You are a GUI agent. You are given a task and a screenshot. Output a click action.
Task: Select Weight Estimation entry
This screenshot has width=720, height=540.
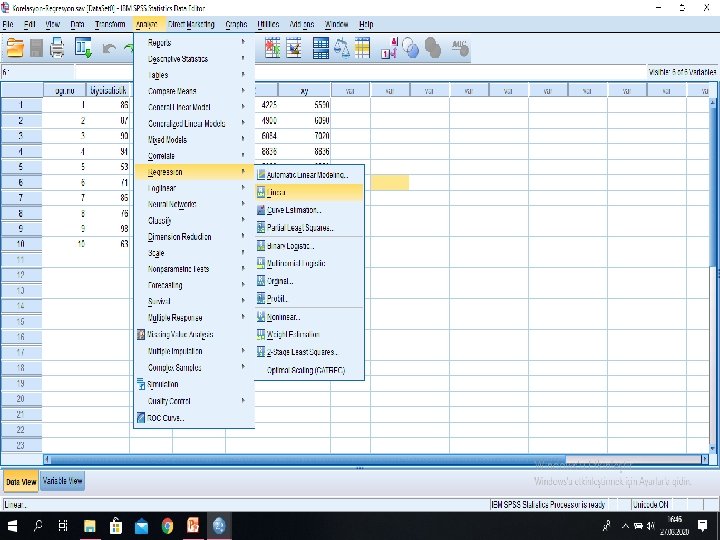click(x=309, y=334)
